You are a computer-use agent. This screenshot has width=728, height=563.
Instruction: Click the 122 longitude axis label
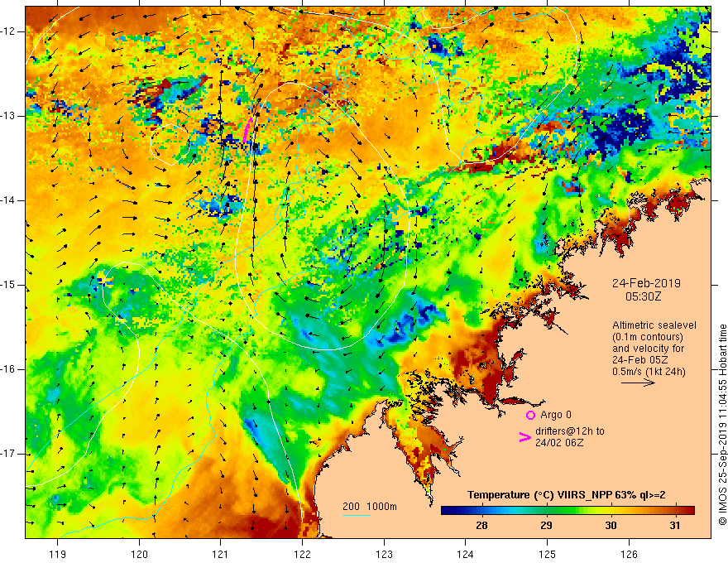tap(302, 554)
